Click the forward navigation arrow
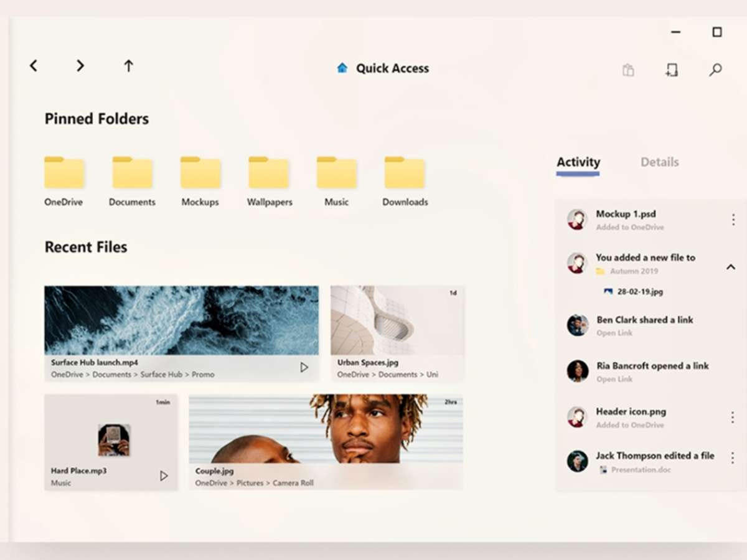This screenshot has width=747, height=560. 80,66
